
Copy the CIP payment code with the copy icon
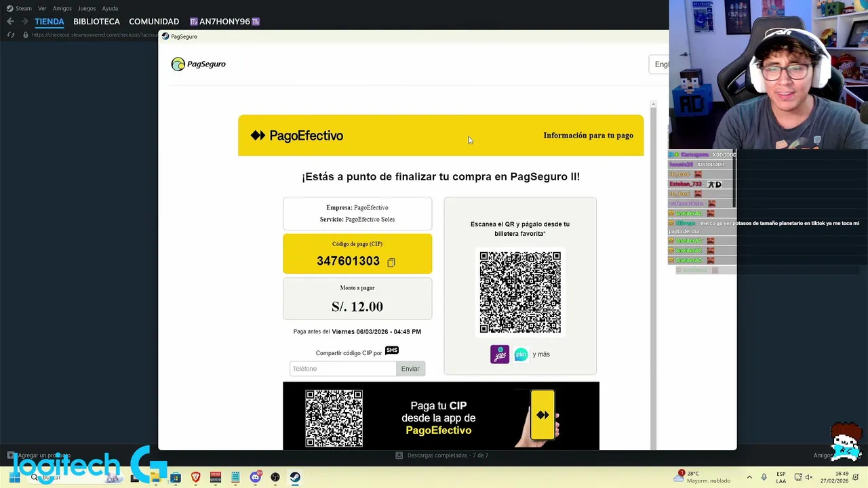pos(391,262)
